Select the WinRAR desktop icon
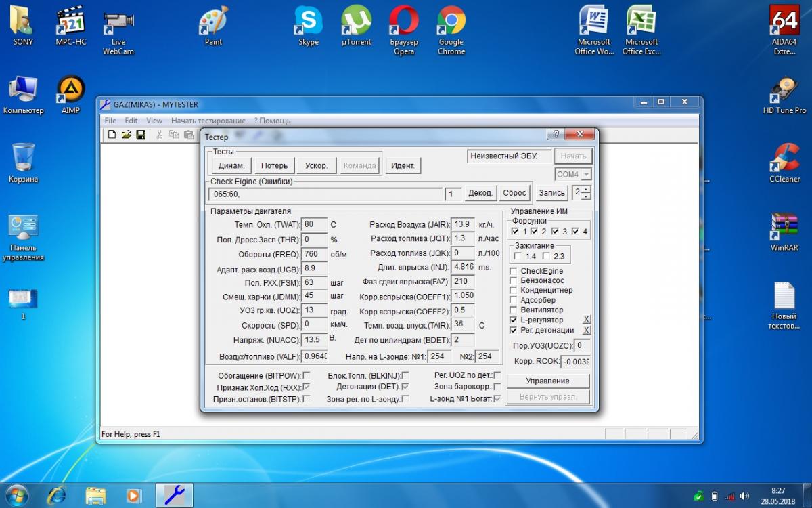This screenshot has height=508, width=812. click(x=784, y=232)
